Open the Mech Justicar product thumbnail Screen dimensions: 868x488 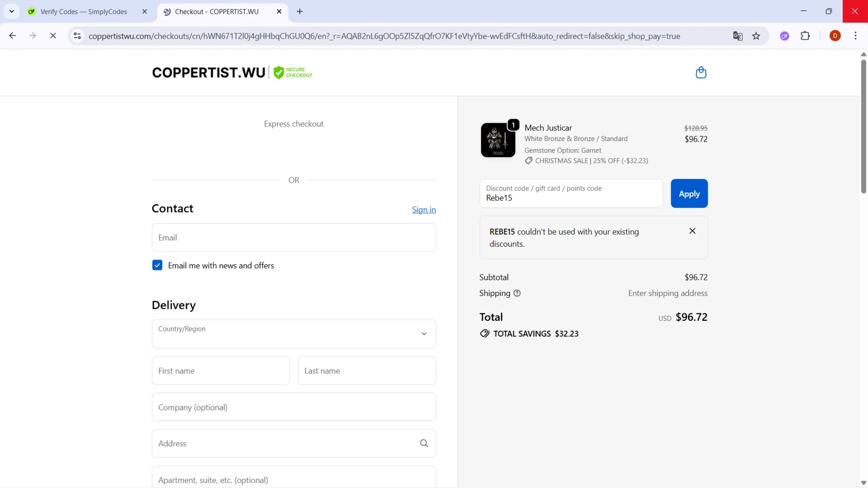[498, 140]
